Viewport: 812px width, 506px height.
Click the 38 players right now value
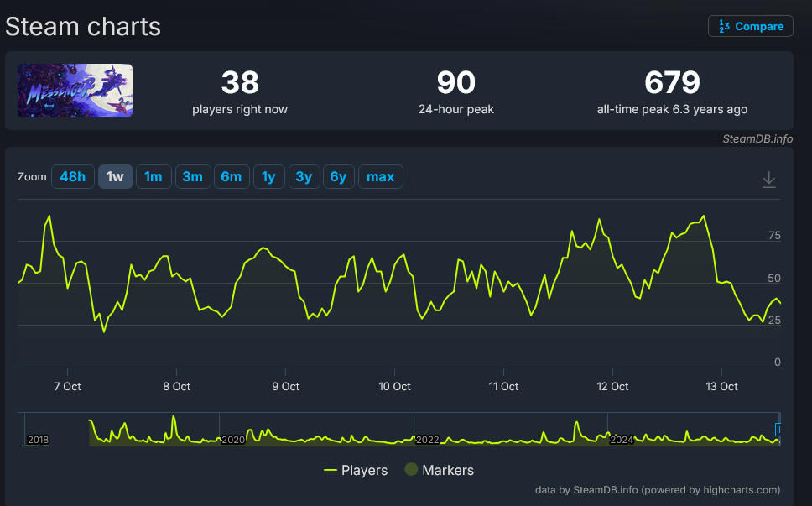pos(240,82)
